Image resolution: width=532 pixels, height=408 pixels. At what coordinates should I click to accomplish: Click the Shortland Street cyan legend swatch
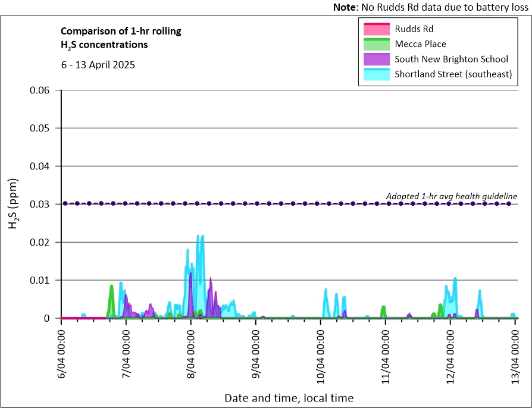375,74
